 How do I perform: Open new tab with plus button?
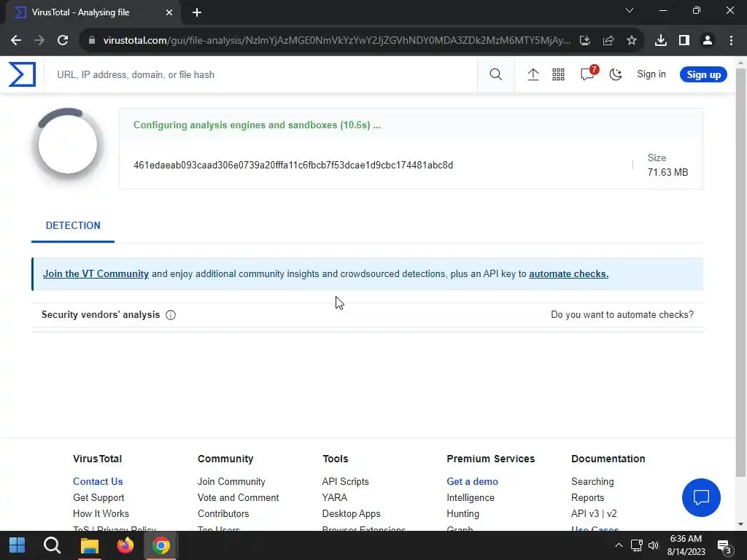click(197, 12)
